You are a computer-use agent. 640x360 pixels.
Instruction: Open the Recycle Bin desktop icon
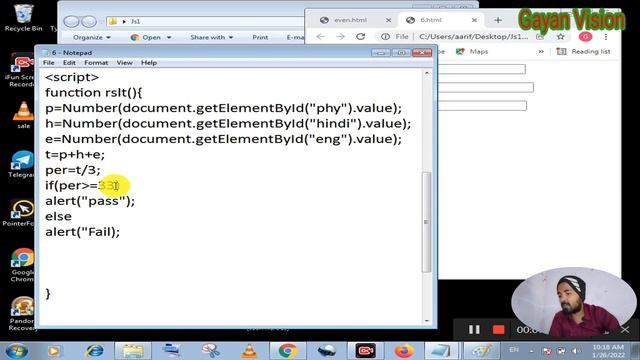(23, 17)
